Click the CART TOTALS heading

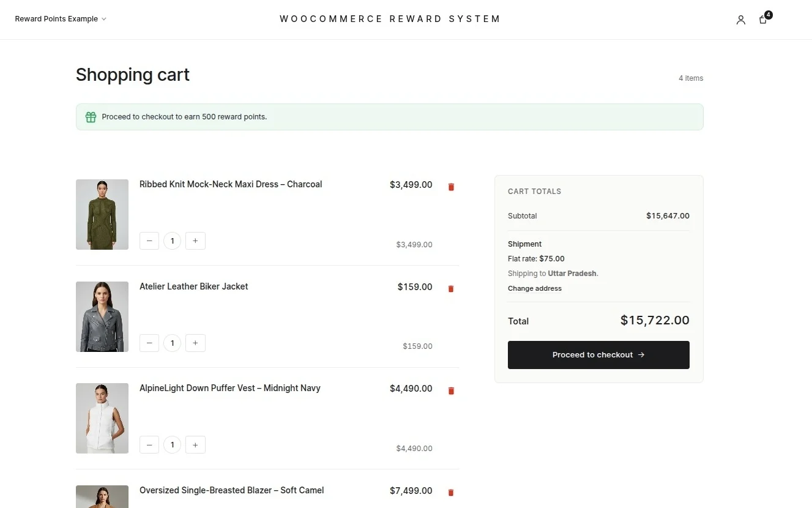(534, 192)
